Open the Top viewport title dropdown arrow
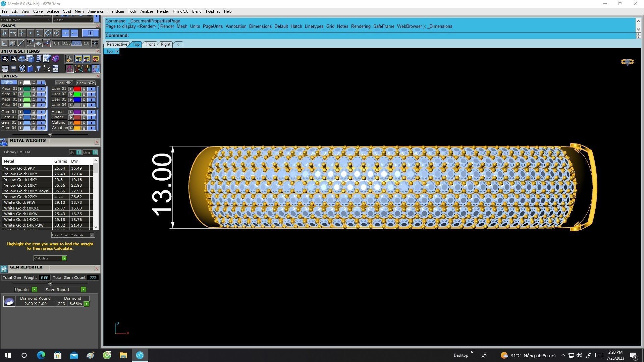The height and width of the screenshot is (362, 644). point(117,51)
